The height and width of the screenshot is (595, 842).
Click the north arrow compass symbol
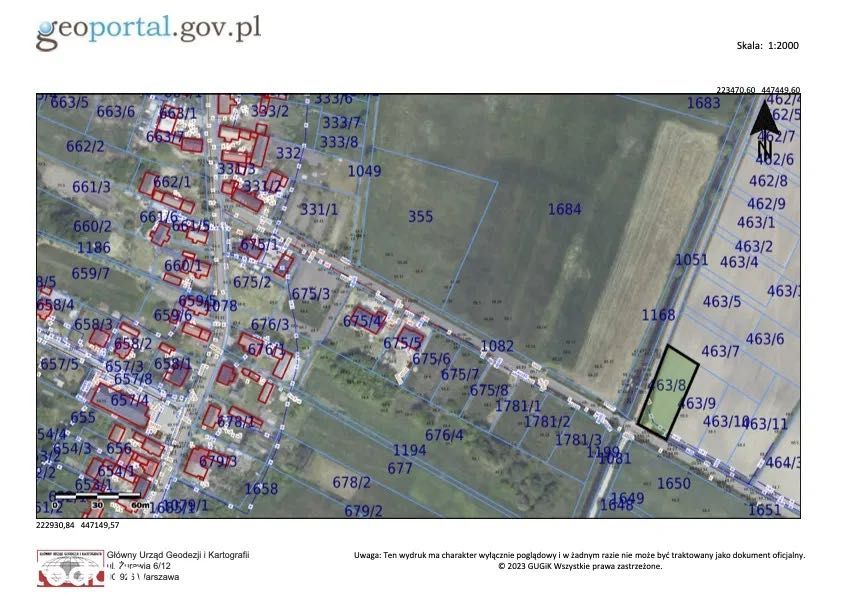[x=765, y=129]
